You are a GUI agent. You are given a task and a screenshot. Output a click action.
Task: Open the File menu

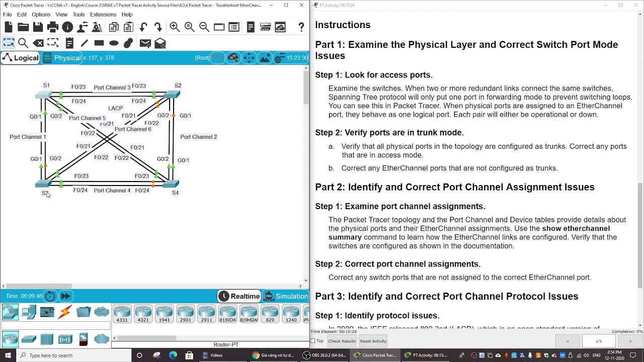pos(8,15)
